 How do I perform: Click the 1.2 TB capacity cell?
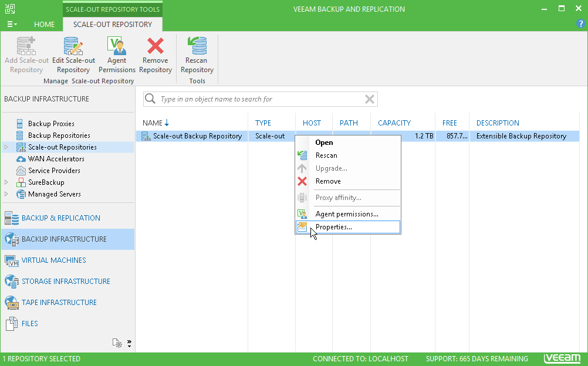click(x=424, y=136)
